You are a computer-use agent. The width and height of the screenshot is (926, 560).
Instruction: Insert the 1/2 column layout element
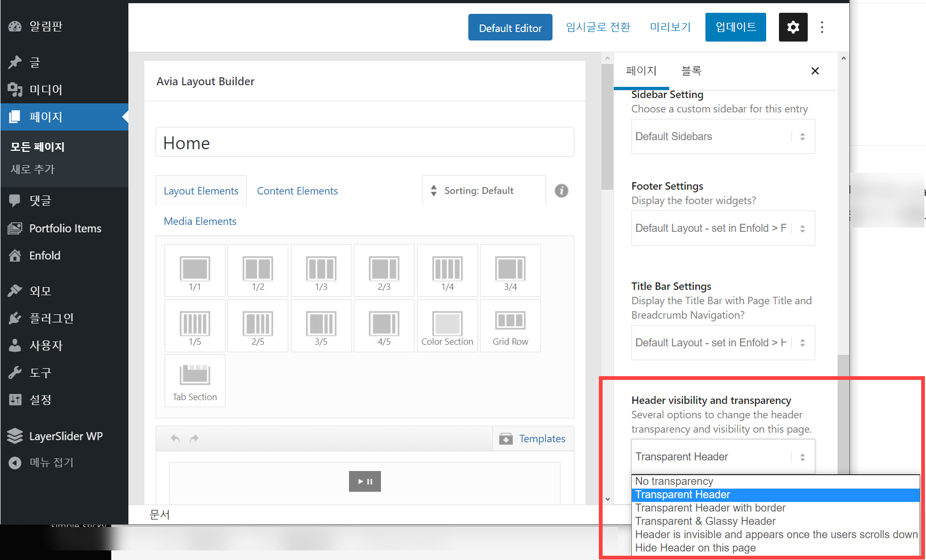tap(258, 270)
